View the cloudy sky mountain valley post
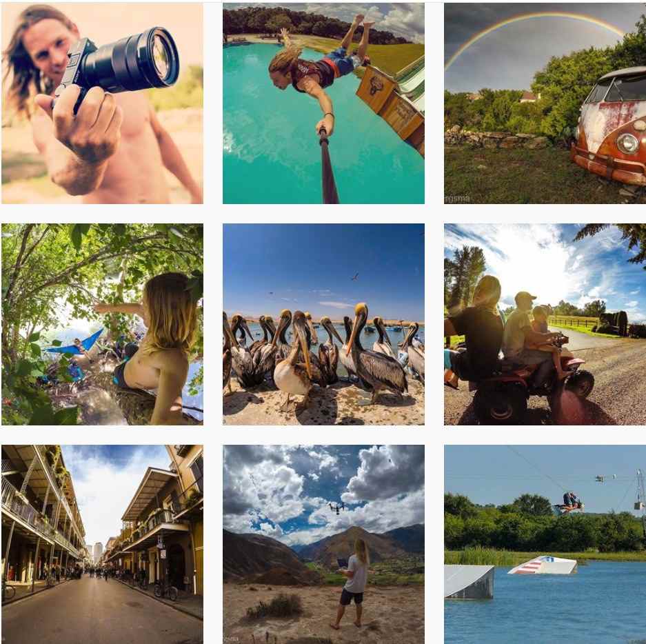The image size is (646, 644). (x=323, y=544)
